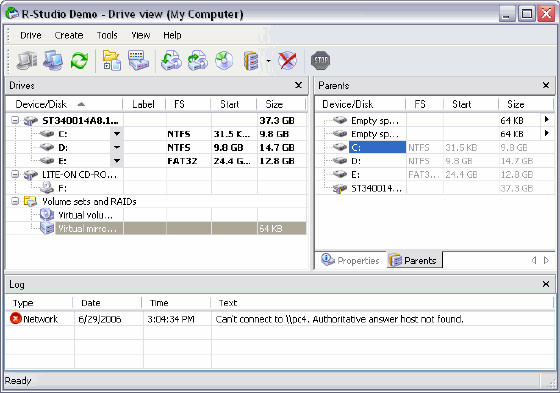Select the F: CD-ROM drive
This screenshot has height=393, width=560.
point(62,188)
